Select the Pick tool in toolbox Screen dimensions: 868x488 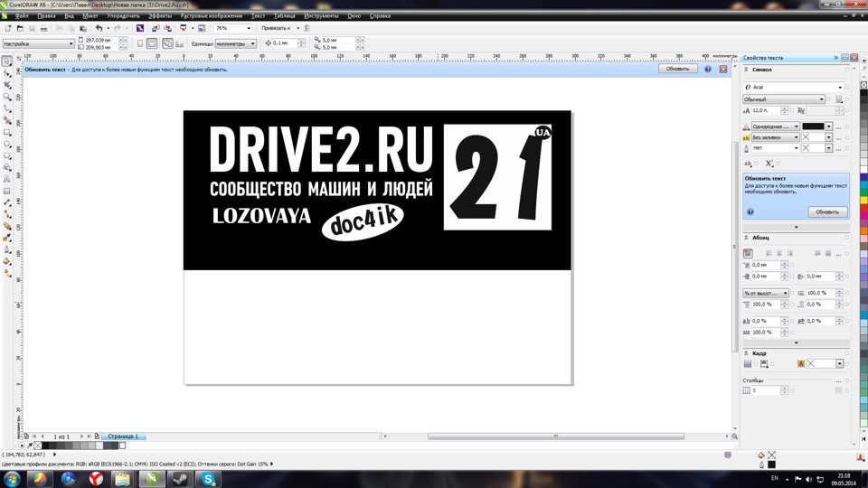pos(7,61)
